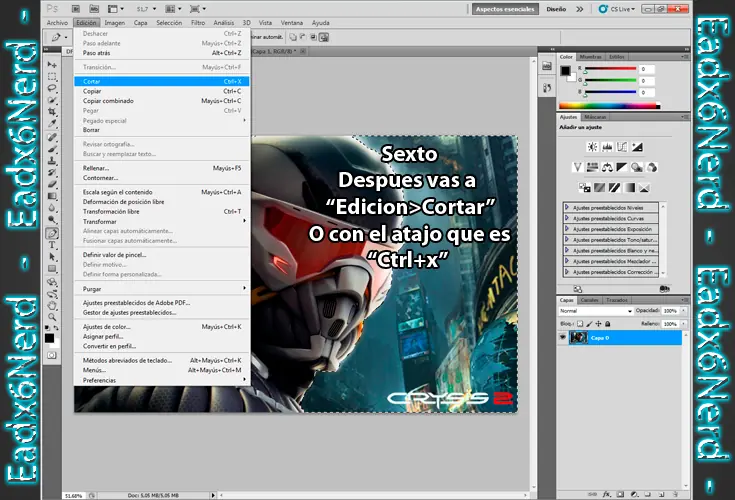This screenshot has height=500, width=735.
Task: Open the Transformar submenu
Action: [x=162, y=221]
